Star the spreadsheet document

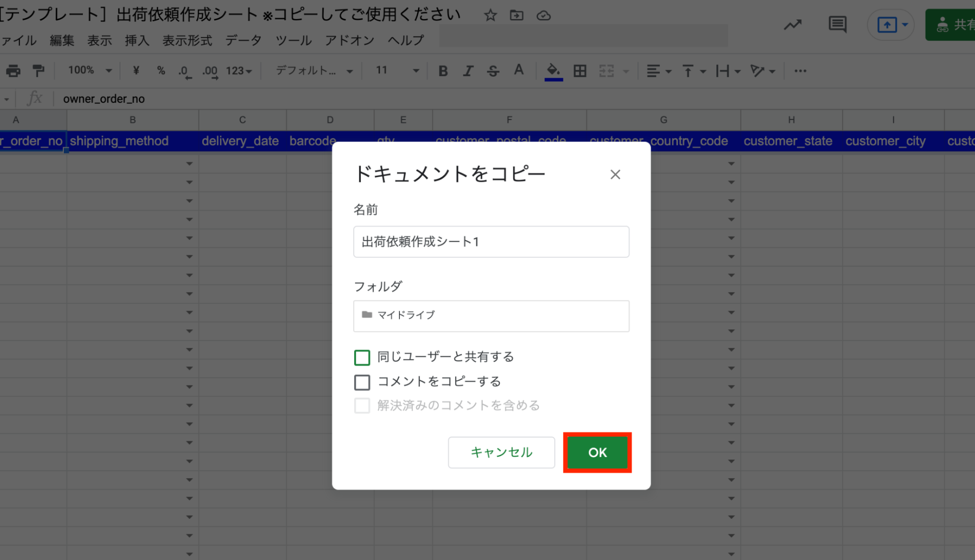click(490, 15)
